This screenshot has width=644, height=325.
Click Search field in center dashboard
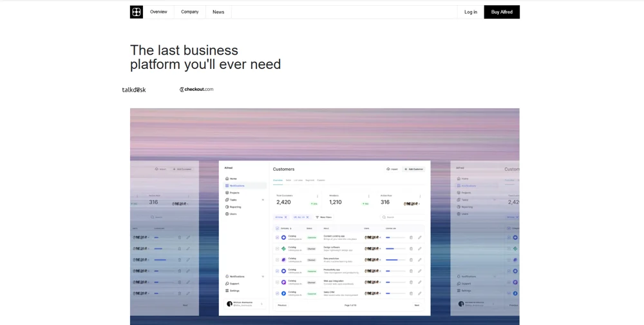[402, 217]
